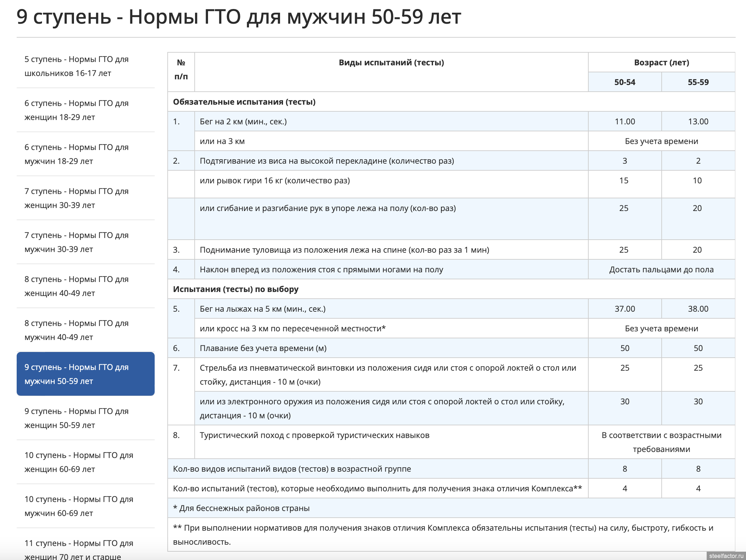Click Кол-во видов испытаний summary row label

pos(292,469)
